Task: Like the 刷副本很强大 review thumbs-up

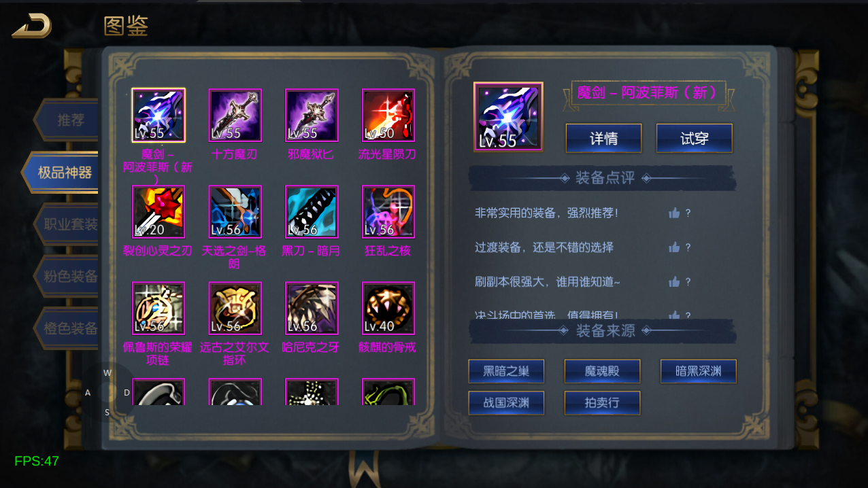Action: (x=674, y=281)
